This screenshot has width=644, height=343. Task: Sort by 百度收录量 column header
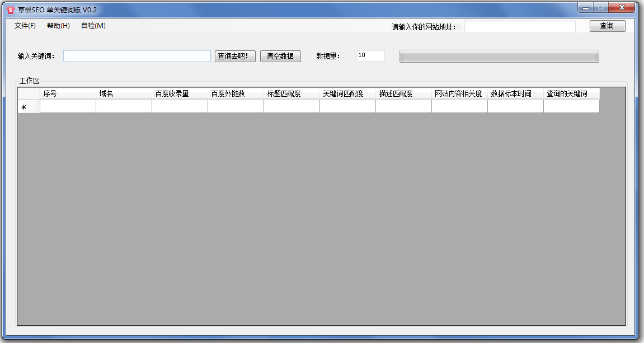click(180, 93)
